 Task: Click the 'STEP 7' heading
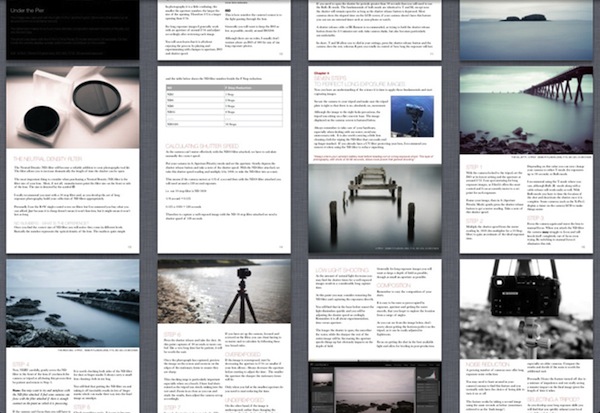(x=172, y=408)
